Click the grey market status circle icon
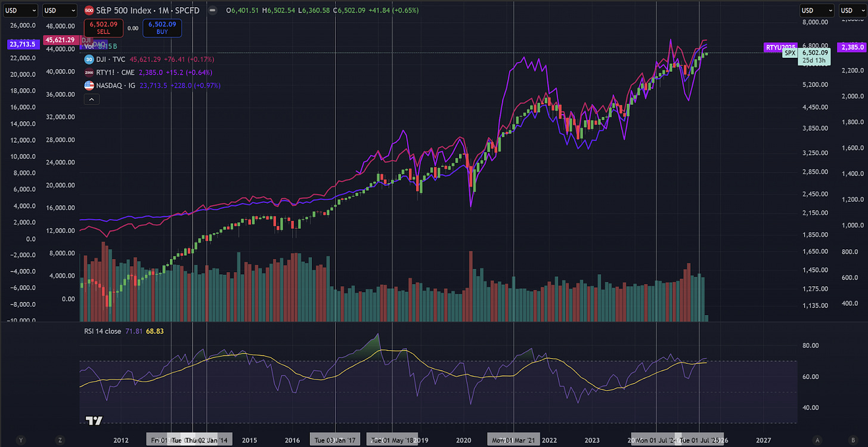 (213, 11)
